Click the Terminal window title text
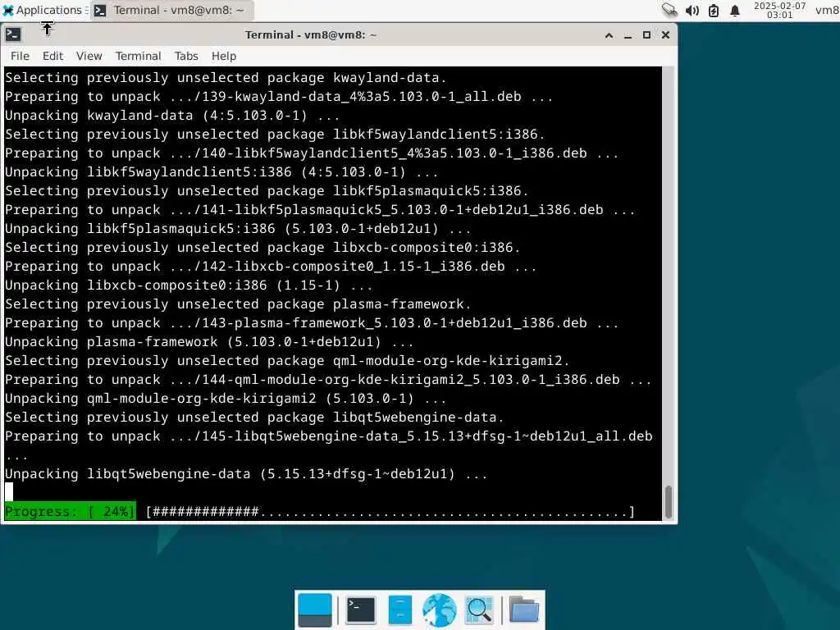 (311, 34)
